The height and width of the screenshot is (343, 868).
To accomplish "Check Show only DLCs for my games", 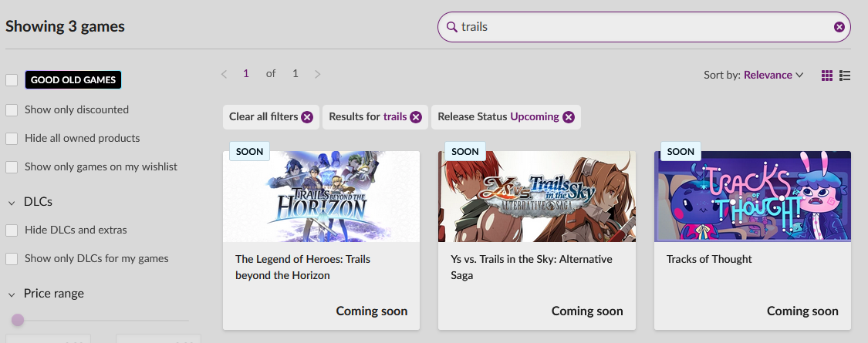I will coord(12,259).
